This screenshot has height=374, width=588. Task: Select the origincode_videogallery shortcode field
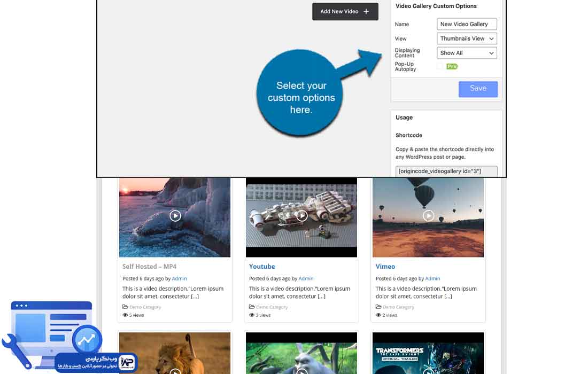(x=446, y=171)
